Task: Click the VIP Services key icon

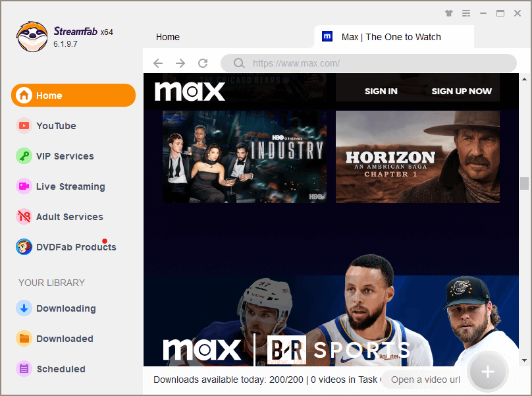Action: click(24, 156)
